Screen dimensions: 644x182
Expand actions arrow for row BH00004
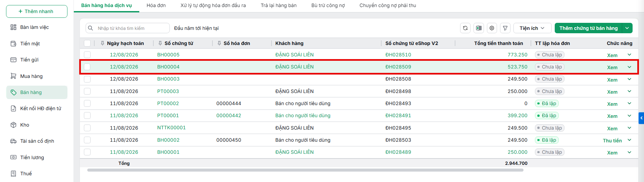629,67
